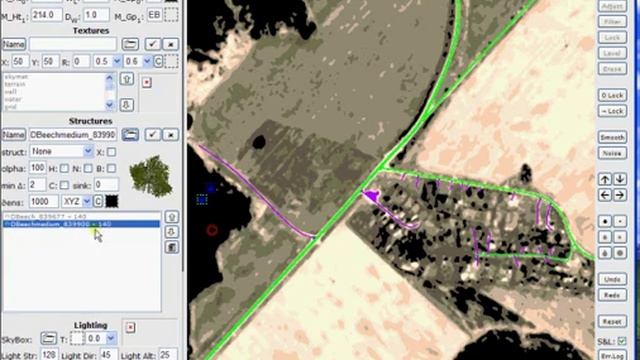The image size is (640, 360).
Task: Toggle the S&L checkbox
Action: pyautogui.click(x=622, y=341)
